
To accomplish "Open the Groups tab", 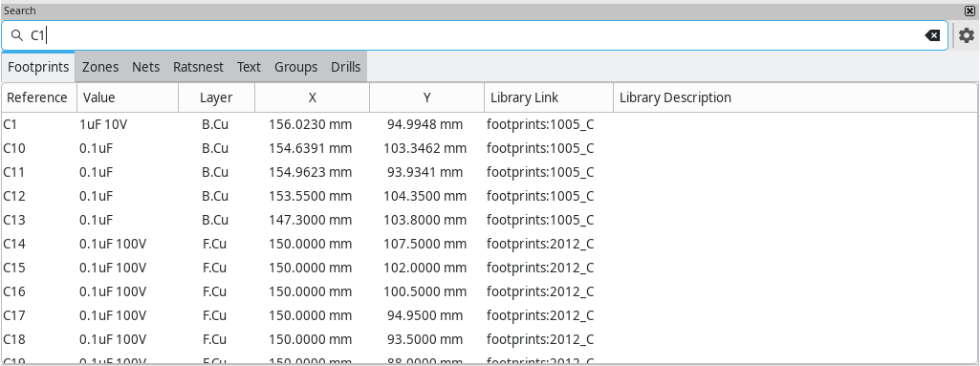I will click(x=296, y=67).
